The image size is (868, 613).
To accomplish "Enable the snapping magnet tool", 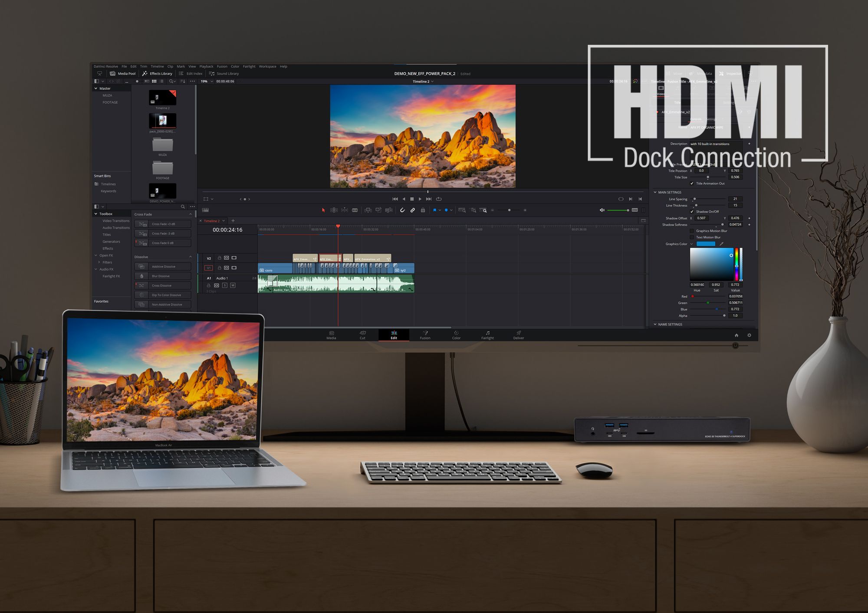I will coord(402,210).
